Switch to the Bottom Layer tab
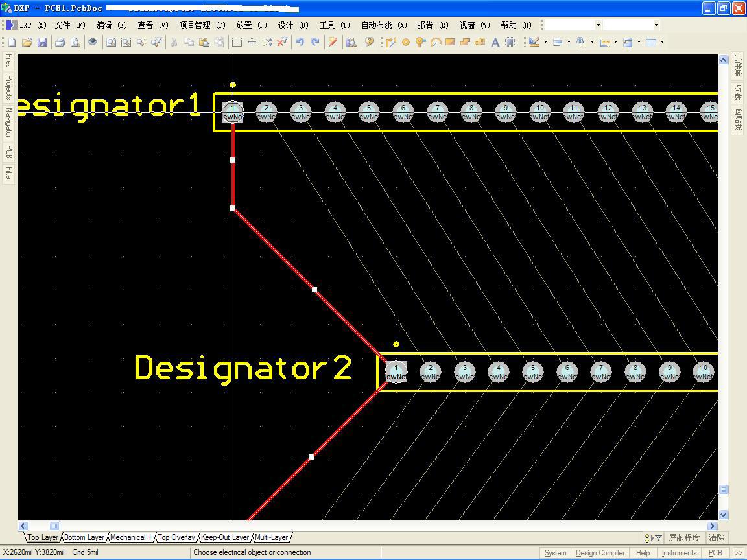This screenshot has width=747, height=560. (84, 537)
